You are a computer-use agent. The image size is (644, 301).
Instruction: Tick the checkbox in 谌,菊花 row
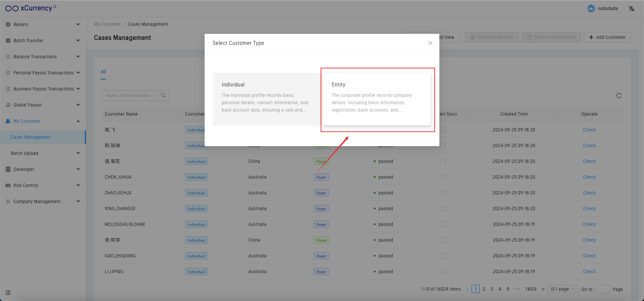point(443,161)
